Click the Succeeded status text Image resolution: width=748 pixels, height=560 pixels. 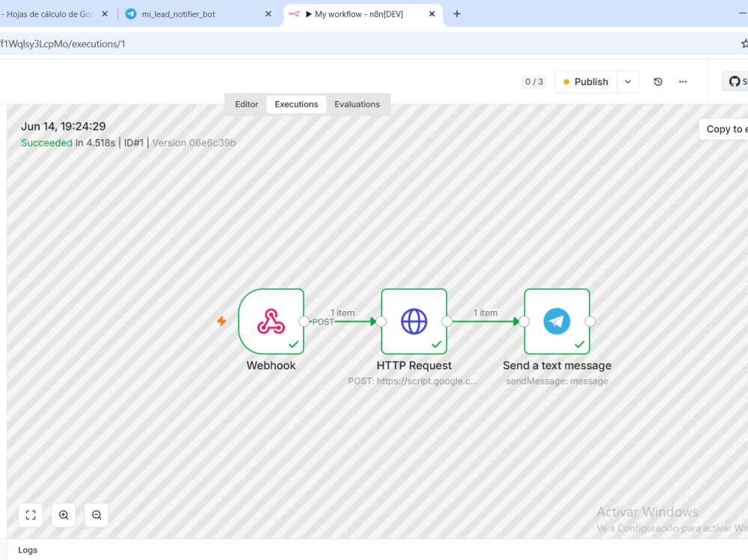(x=46, y=143)
